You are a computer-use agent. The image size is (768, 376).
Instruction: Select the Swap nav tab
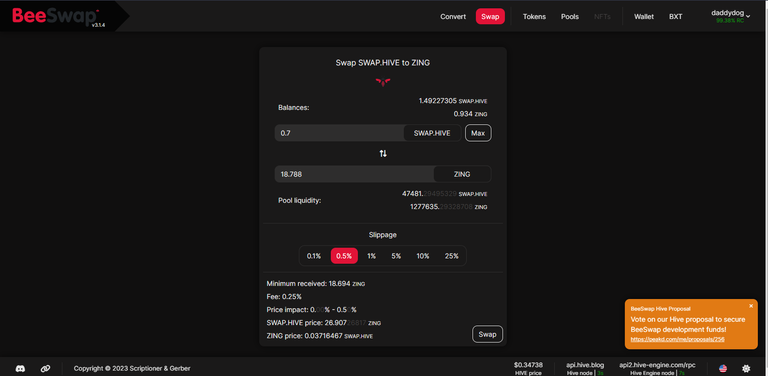pos(490,17)
